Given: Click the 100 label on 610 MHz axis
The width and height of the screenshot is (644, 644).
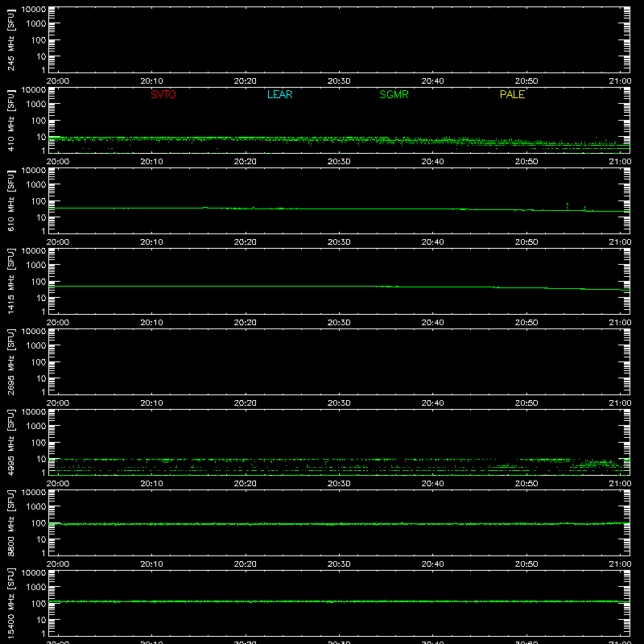Looking at the screenshot, I should click(x=39, y=201).
